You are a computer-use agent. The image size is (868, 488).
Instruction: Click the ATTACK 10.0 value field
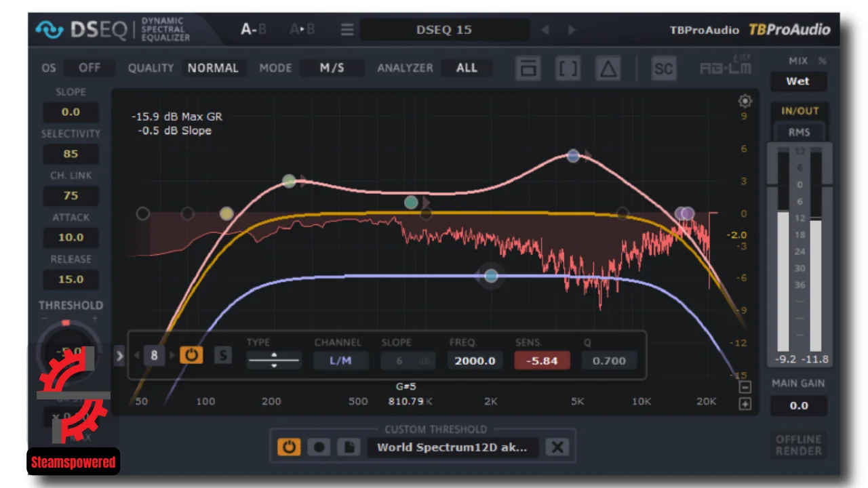coord(71,238)
